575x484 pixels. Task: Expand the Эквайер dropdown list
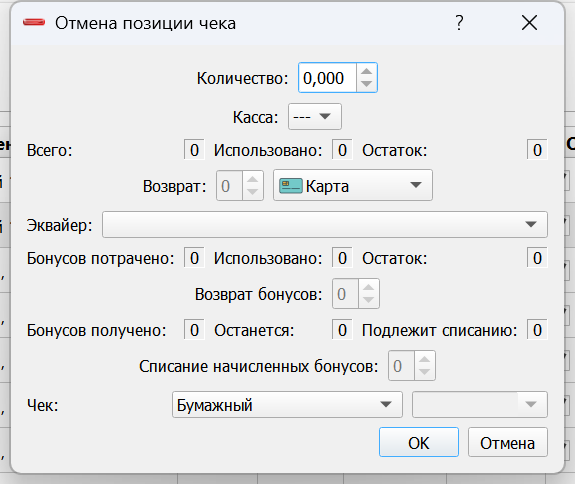pyautogui.click(x=325, y=224)
